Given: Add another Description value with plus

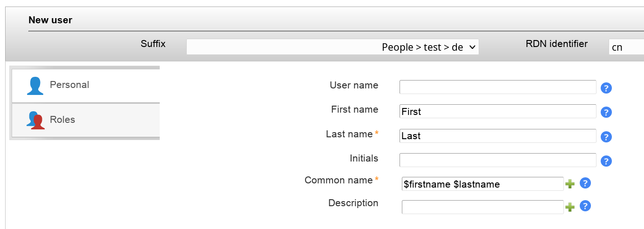Looking at the screenshot, I should point(570,207).
